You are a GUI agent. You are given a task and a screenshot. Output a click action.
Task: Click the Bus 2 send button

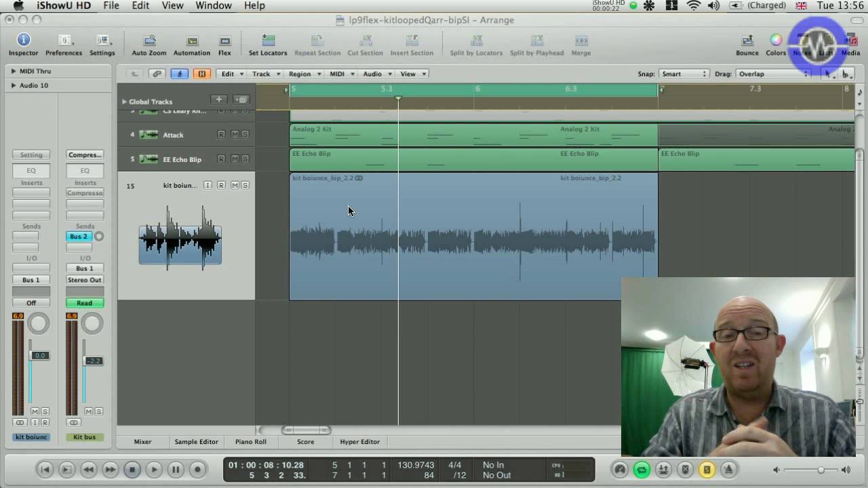[x=79, y=236]
